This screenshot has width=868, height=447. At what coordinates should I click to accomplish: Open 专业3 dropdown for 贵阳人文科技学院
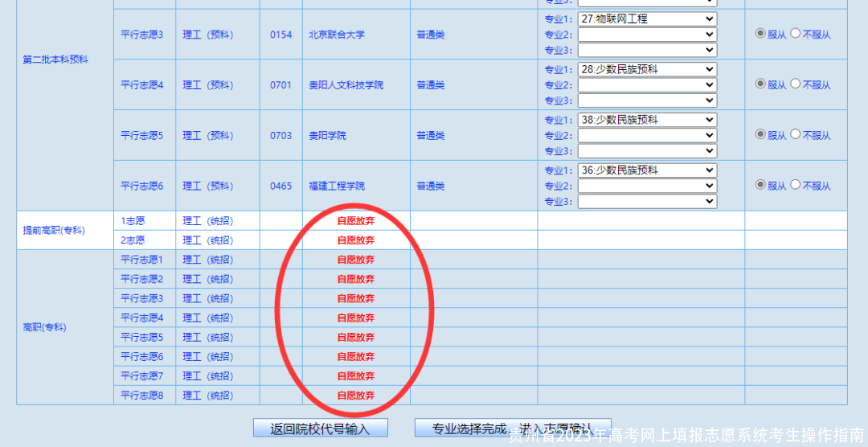[647, 100]
